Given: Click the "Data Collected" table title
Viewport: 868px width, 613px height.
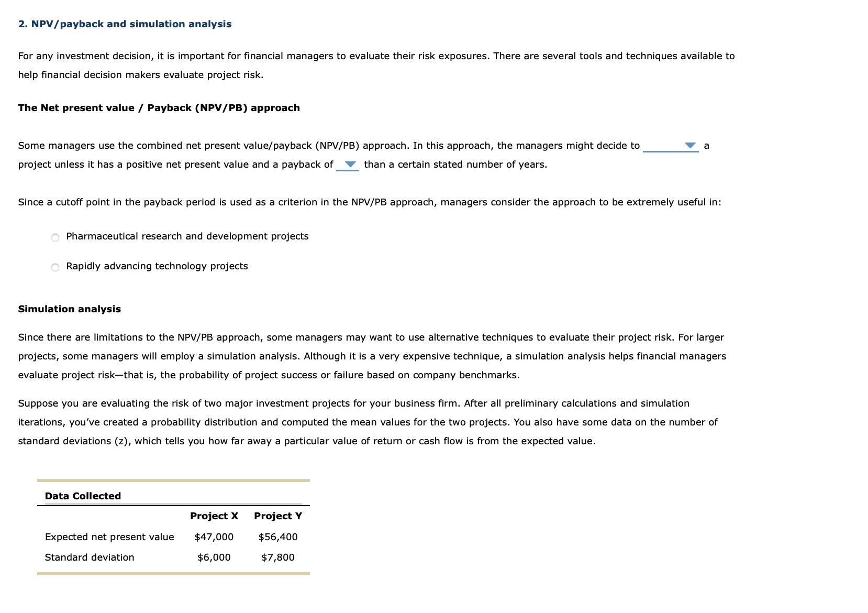Looking at the screenshot, I should [x=83, y=496].
